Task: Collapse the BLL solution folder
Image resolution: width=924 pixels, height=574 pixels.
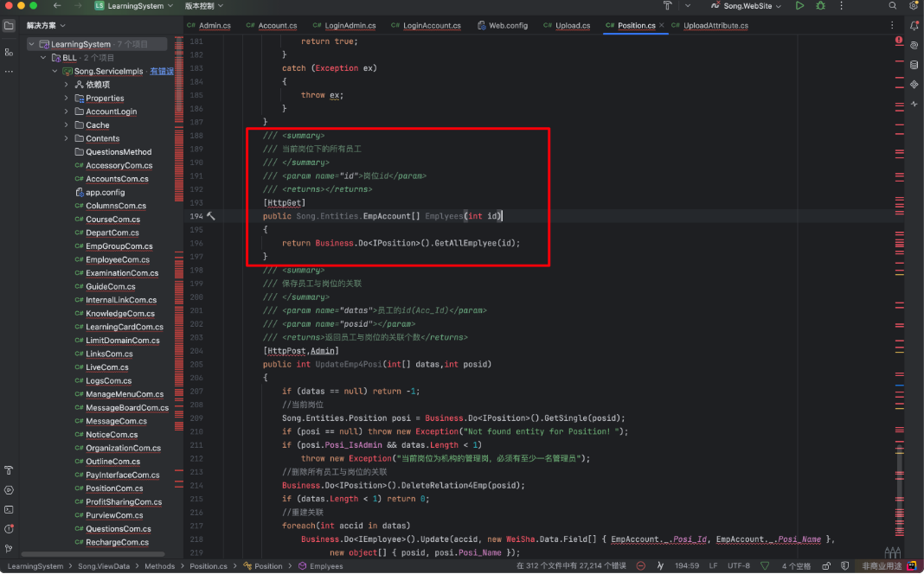Action: pyautogui.click(x=43, y=58)
